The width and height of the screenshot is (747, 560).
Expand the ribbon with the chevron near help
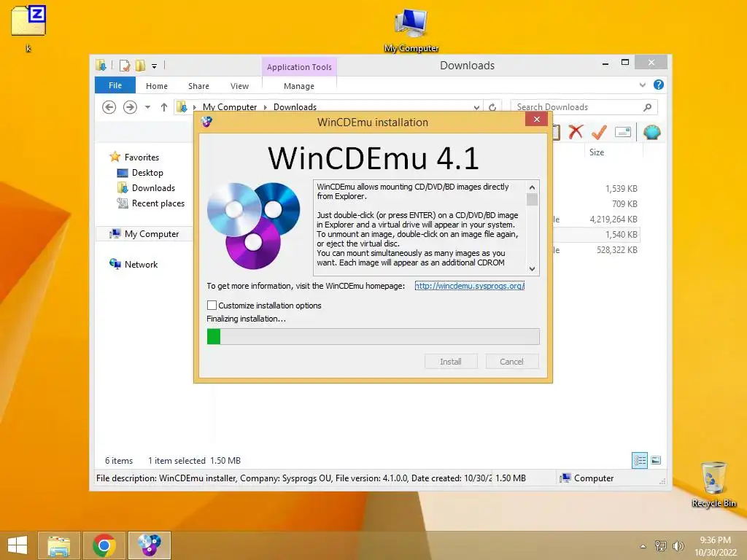pos(642,85)
